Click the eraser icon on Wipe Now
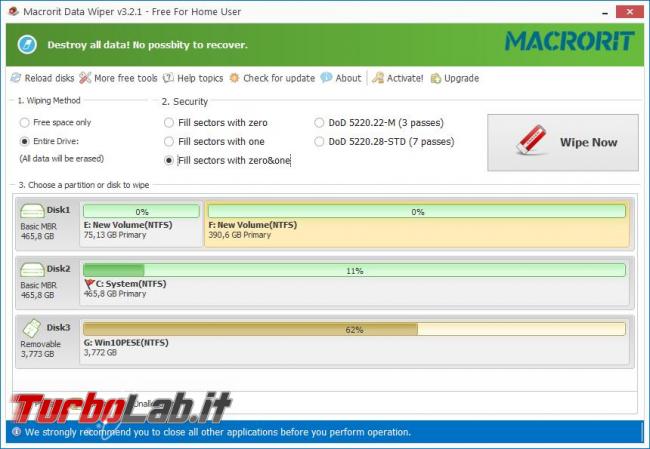Viewport: 650px width, 449px height. pyautogui.click(x=532, y=140)
